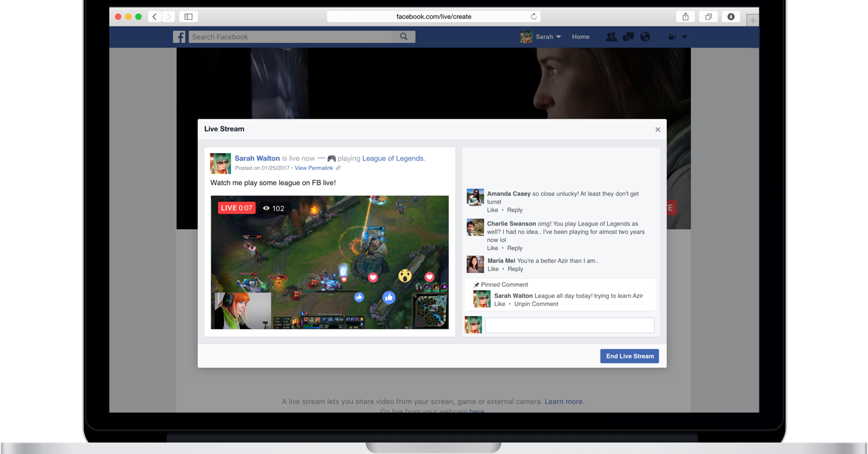Image resolution: width=868 pixels, height=454 pixels.
Task: Like the pinned Sarah Walton comment
Action: click(500, 304)
